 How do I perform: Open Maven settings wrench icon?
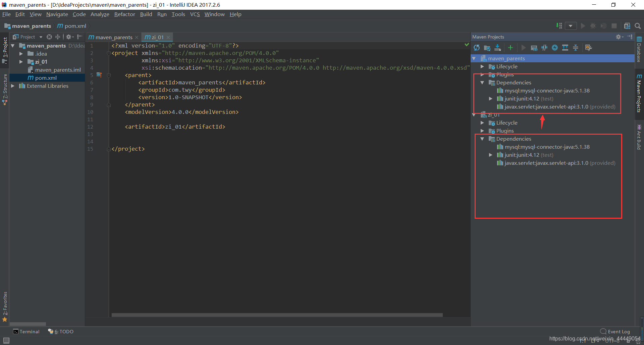(588, 48)
